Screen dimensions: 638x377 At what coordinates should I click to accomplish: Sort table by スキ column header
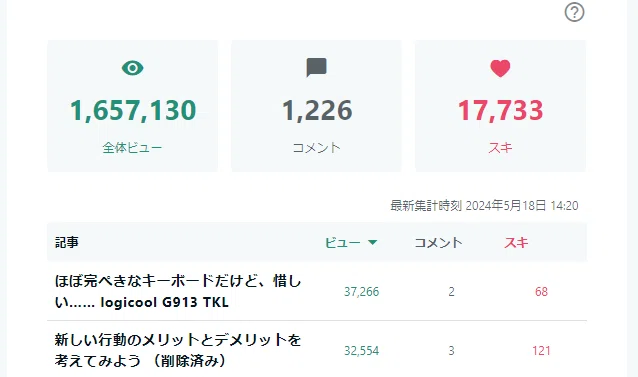pos(516,243)
